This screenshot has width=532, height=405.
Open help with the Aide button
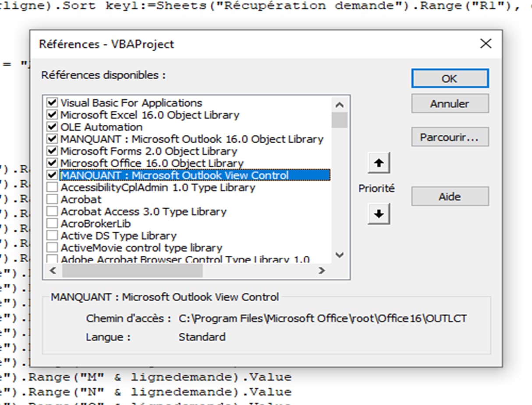(x=450, y=197)
